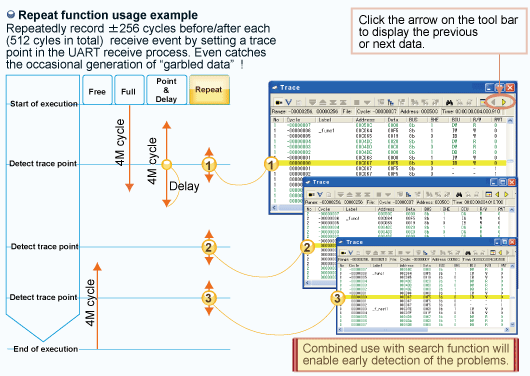The image size is (530, 376).
Task: Click the yellow next-data arrow in top Trace toolbar
Action: click(x=504, y=102)
